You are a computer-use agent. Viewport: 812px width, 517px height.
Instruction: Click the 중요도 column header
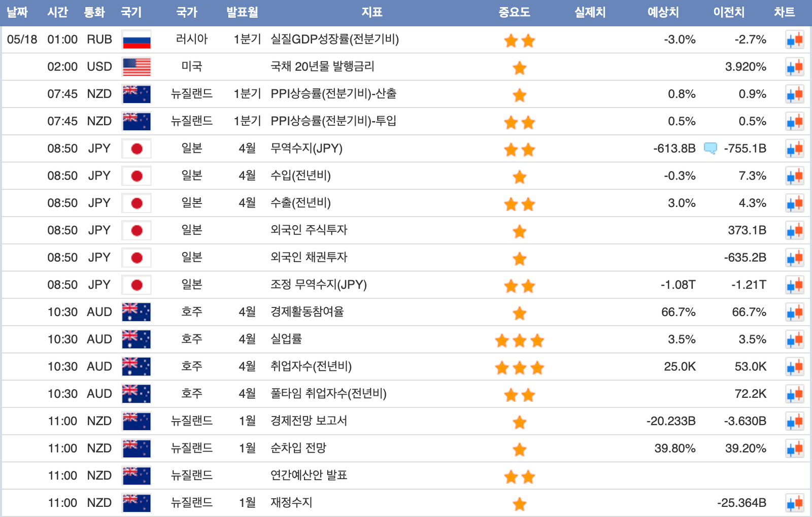[514, 12]
